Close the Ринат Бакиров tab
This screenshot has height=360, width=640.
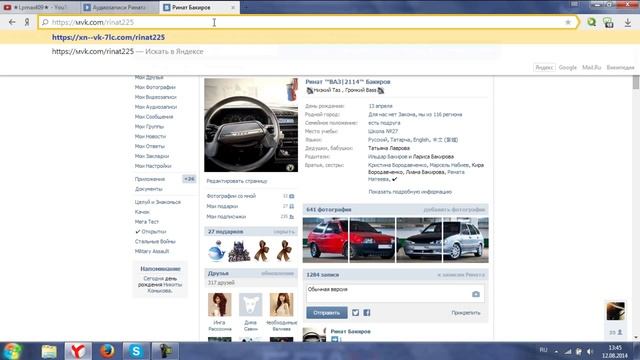(233, 7)
